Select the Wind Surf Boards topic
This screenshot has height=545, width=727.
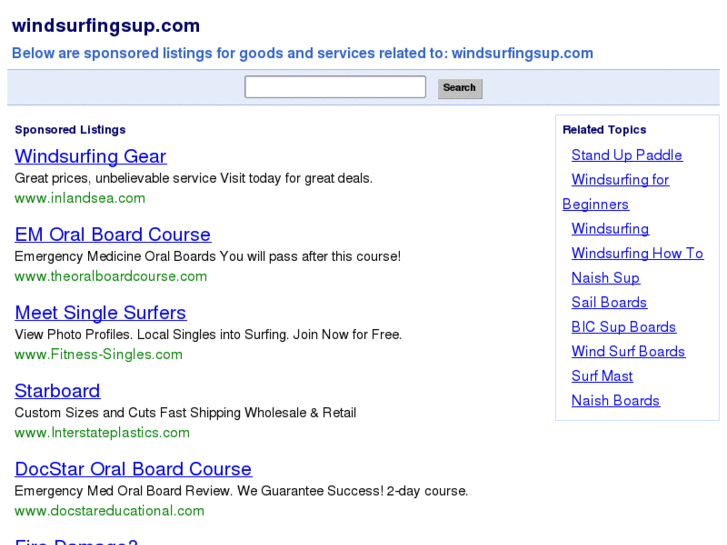(x=628, y=352)
